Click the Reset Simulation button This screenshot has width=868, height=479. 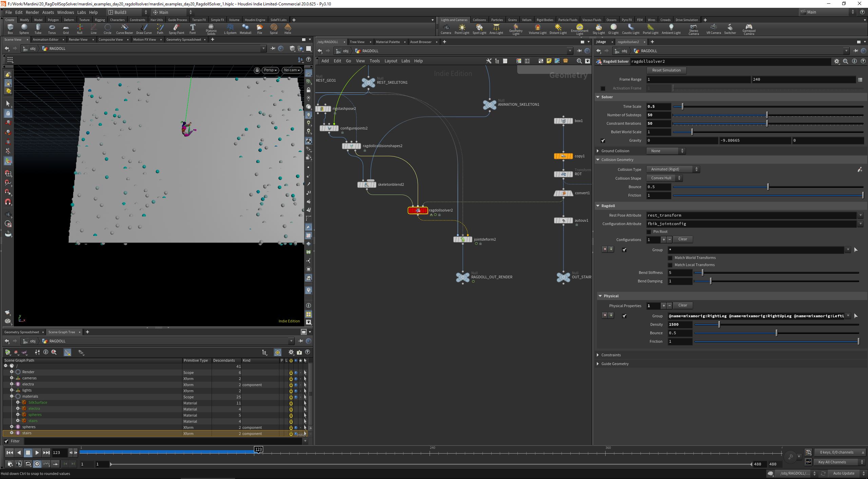coord(666,70)
